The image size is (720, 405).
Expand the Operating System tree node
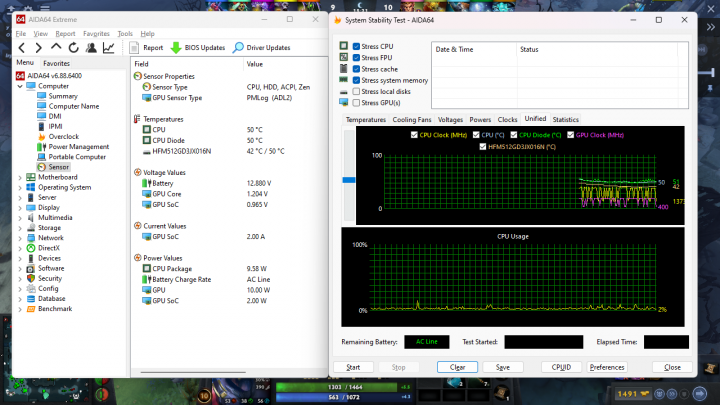tap(20, 187)
